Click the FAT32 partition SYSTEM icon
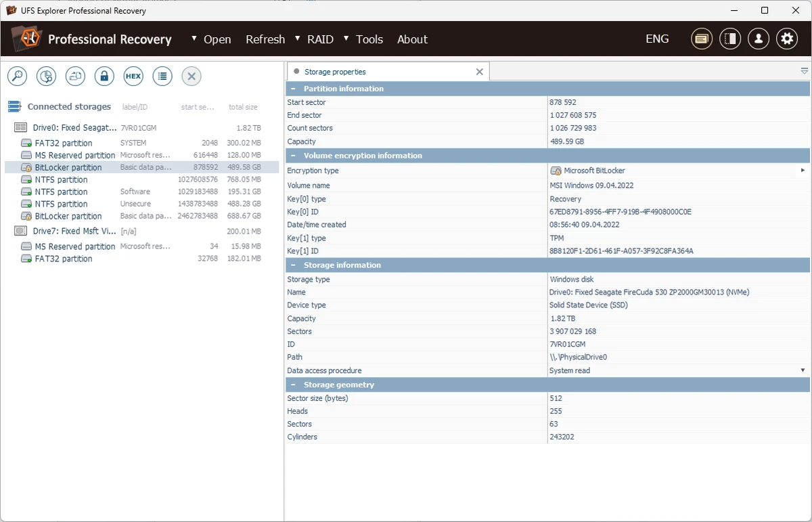This screenshot has height=522, width=812. point(26,143)
